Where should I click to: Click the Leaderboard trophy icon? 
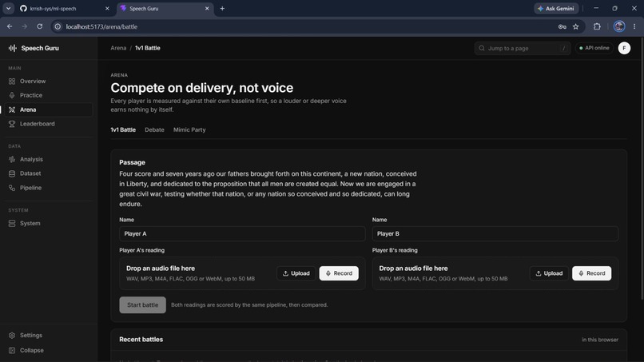[x=12, y=124]
